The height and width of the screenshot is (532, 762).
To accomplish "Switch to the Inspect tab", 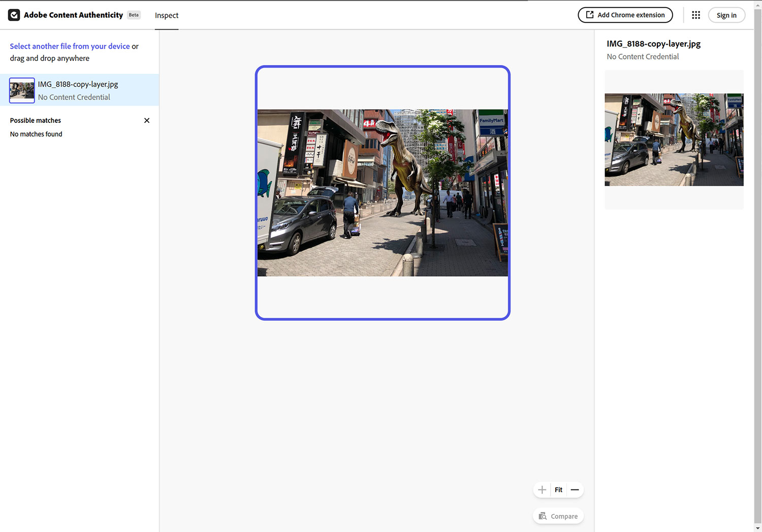I will [166, 15].
